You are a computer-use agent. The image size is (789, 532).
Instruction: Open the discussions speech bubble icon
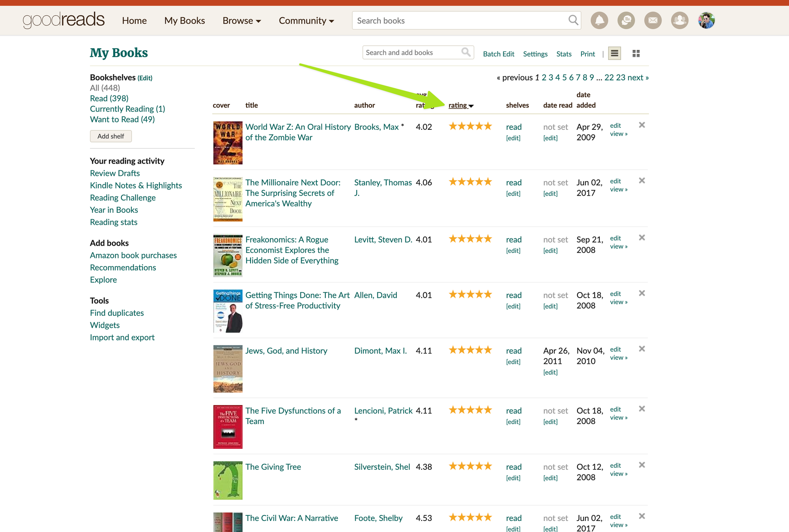[x=626, y=20]
